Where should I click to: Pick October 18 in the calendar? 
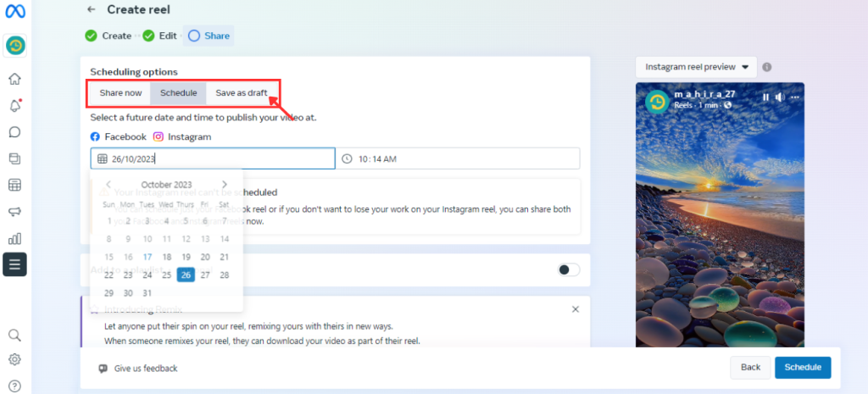click(x=167, y=257)
